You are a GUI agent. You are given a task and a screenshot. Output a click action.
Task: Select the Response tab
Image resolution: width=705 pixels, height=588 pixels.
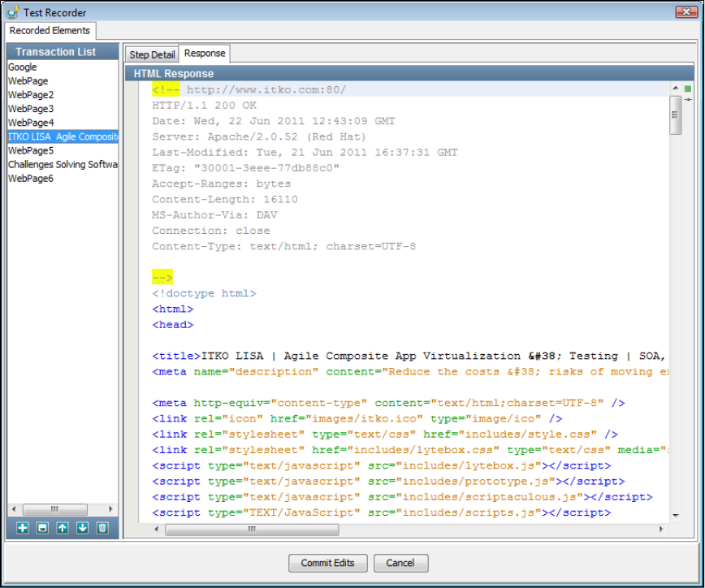coord(205,53)
